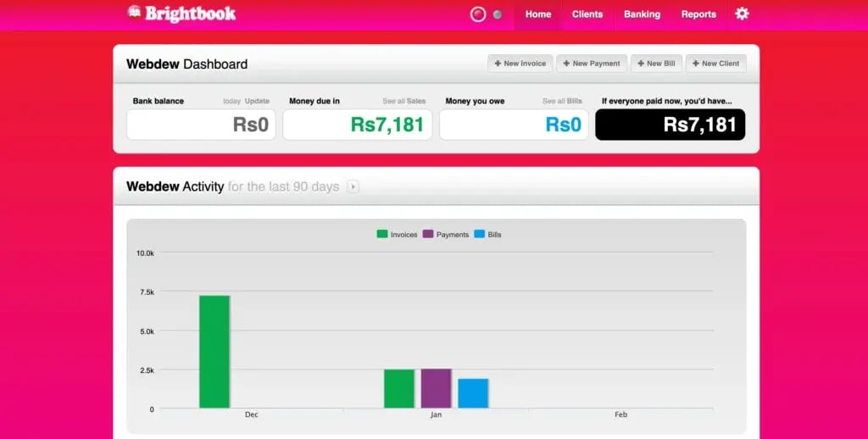This screenshot has height=439, width=868.
Task: Select the small gray circle indicator
Action: pyautogui.click(x=498, y=14)
